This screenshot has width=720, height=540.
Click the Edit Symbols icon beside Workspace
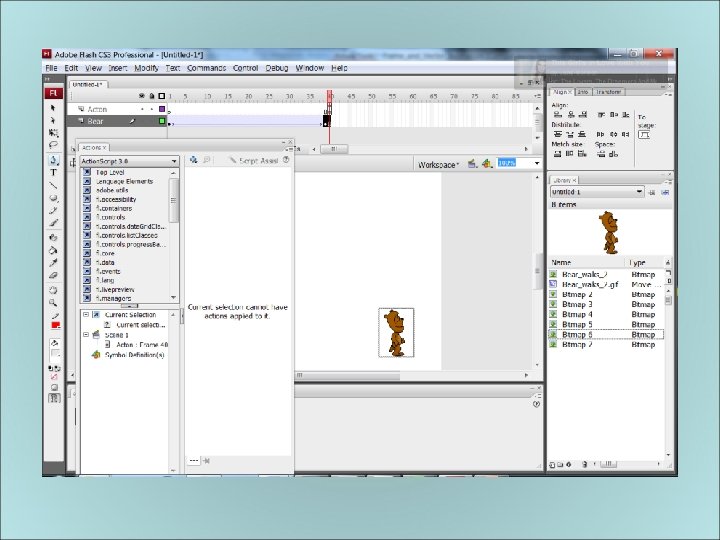(x=487, y=163)
